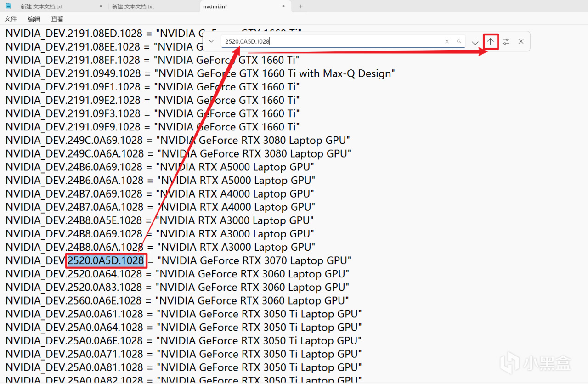Click the NVIDIA_DEV.2191.09F3.1028 line
Screen dimensions: 588x384
(153, 113)
